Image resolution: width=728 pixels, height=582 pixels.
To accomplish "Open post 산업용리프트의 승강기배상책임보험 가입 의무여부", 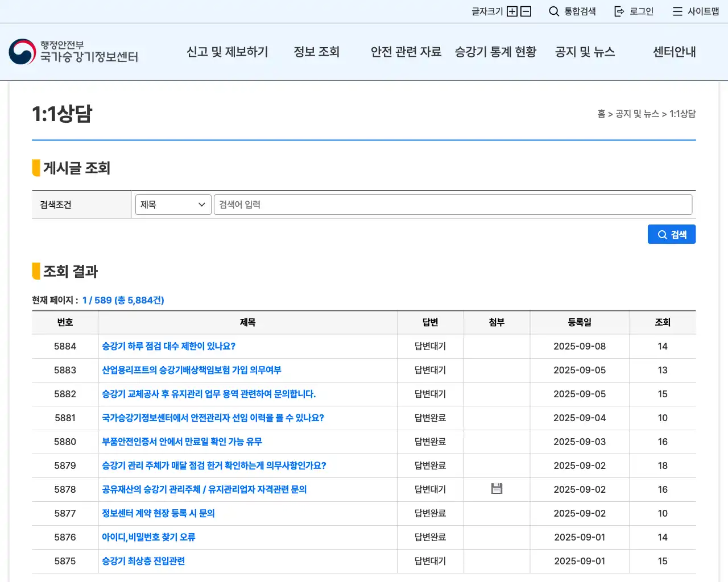I will (192, 370).
